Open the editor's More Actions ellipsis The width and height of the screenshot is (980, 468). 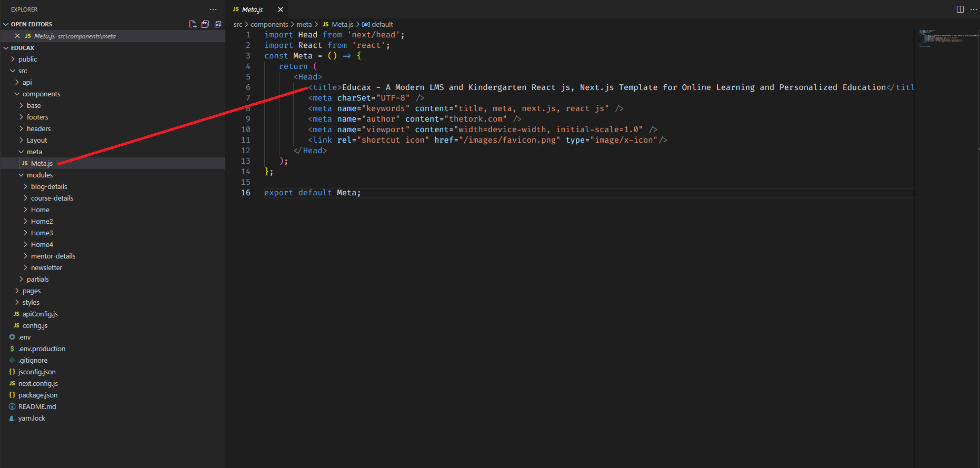973,9
